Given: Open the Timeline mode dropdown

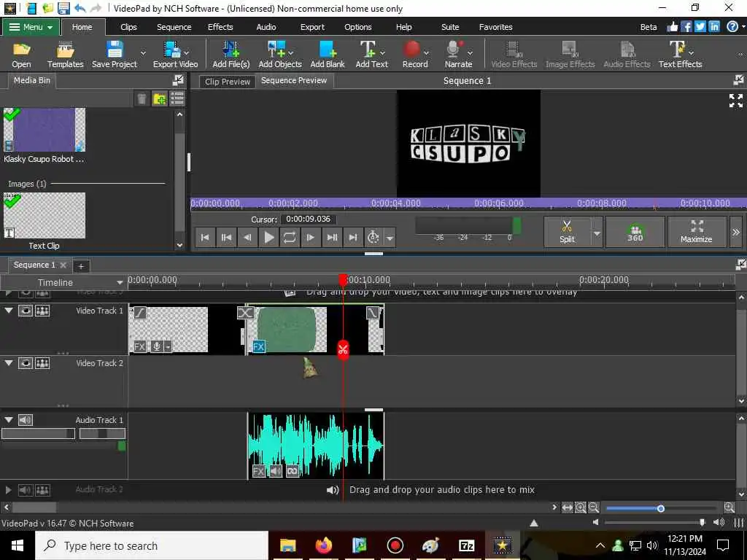Looking at the screenshot, I should [x=119, y=282].
